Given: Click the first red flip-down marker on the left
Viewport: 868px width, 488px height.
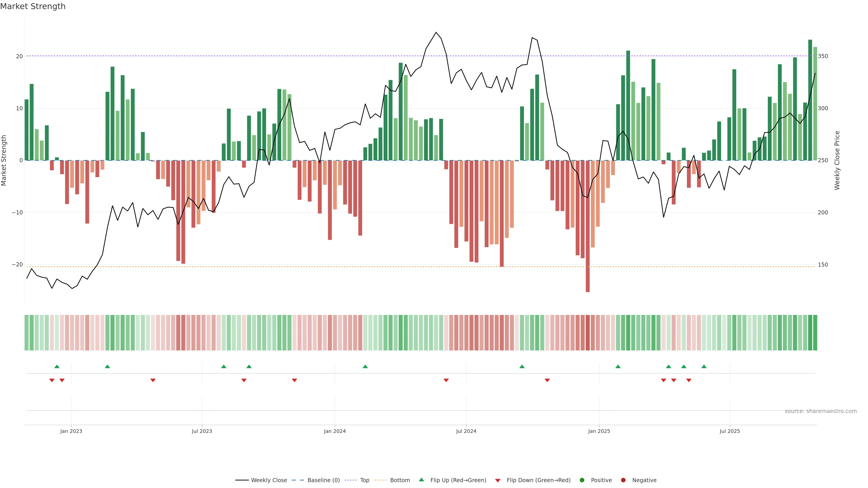Looking at the screenshot, I should click(x=52, y=380).
